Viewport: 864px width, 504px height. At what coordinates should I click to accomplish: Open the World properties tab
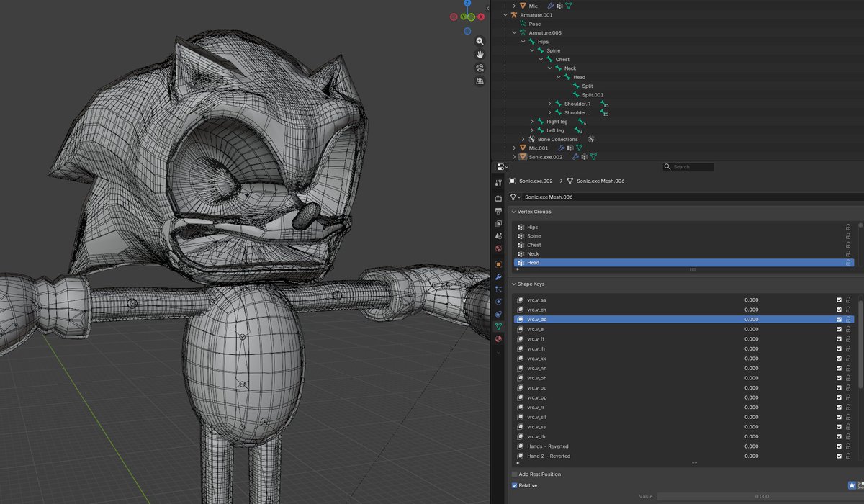point(498,249)
